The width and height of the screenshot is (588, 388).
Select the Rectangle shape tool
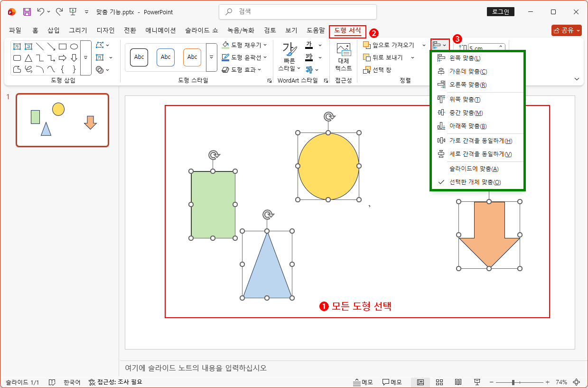pos(63,47)
